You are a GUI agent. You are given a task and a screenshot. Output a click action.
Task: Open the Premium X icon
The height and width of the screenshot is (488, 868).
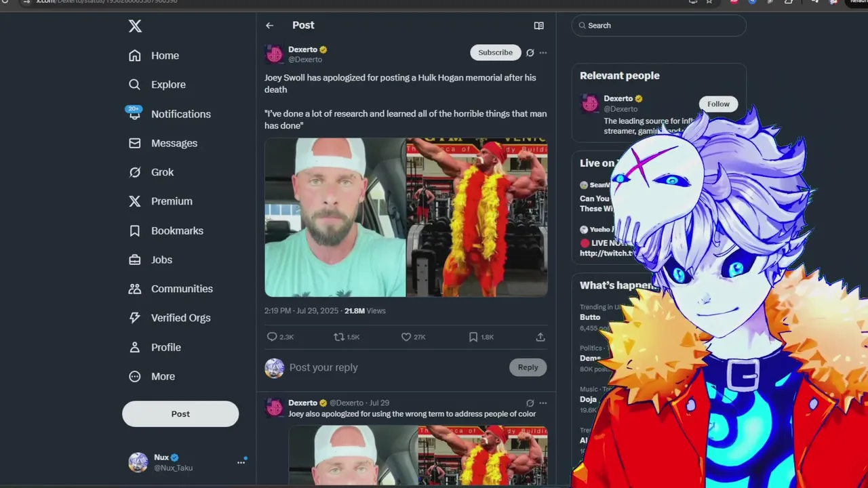135,201
